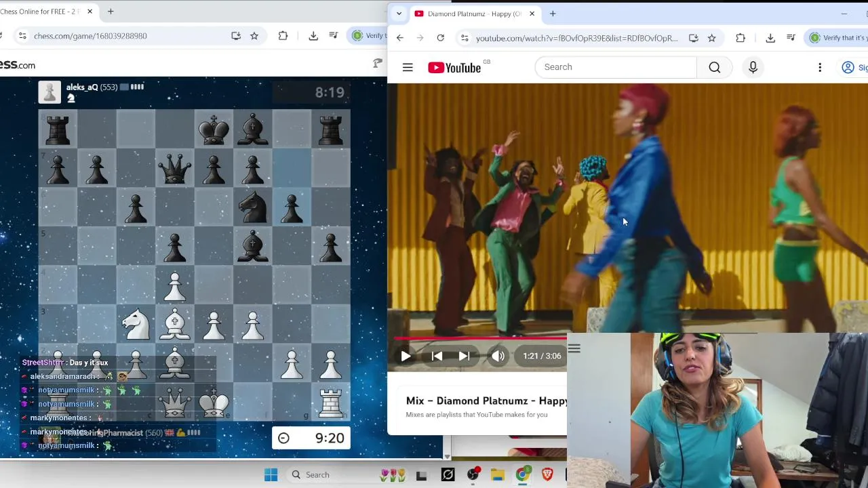This screenshot has height=488, width=868.
Task: Open a new tab in YouTube window
Action: pos(553,14)
